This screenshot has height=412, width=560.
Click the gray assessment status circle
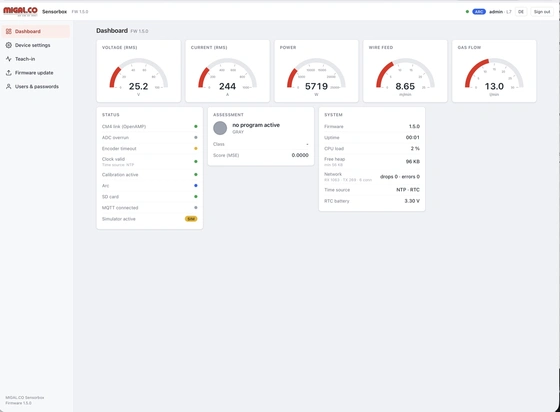(x=220, y=128)
